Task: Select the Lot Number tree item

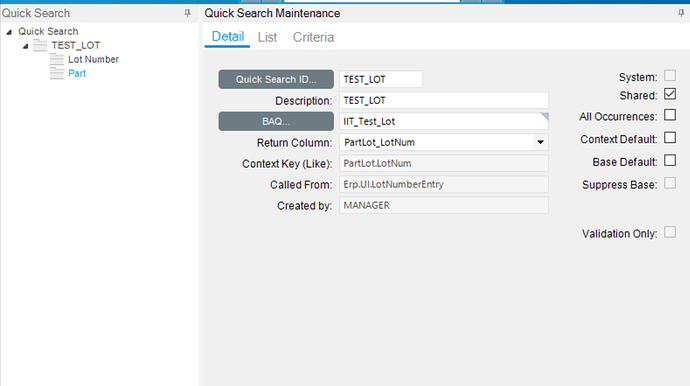Action: click(x=93, y=59)
